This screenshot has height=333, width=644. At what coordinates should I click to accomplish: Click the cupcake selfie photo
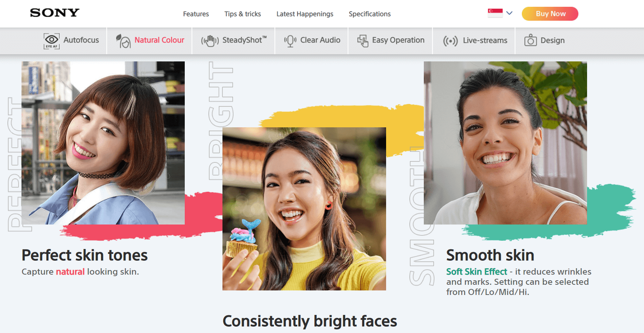(x=304, y=209)
